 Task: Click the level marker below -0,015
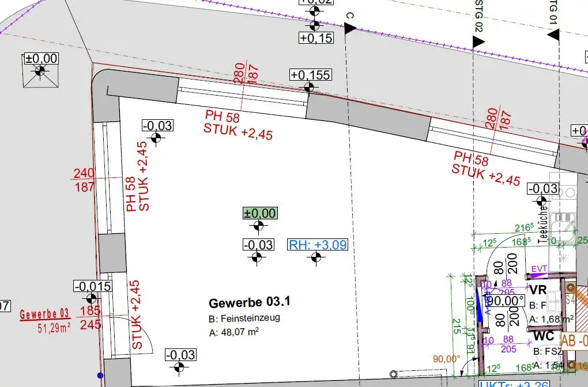(91, 299)
